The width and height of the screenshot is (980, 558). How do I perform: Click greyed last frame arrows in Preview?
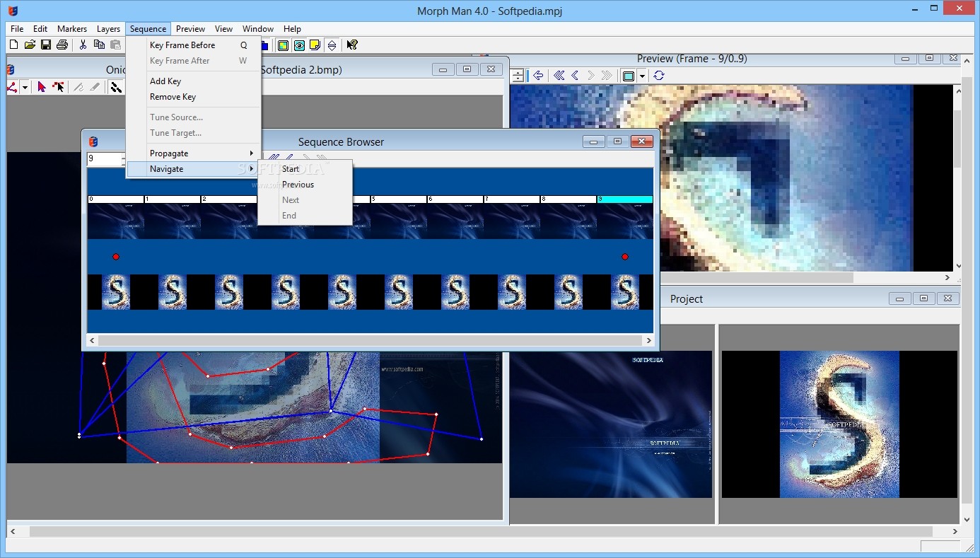point(607,76)
